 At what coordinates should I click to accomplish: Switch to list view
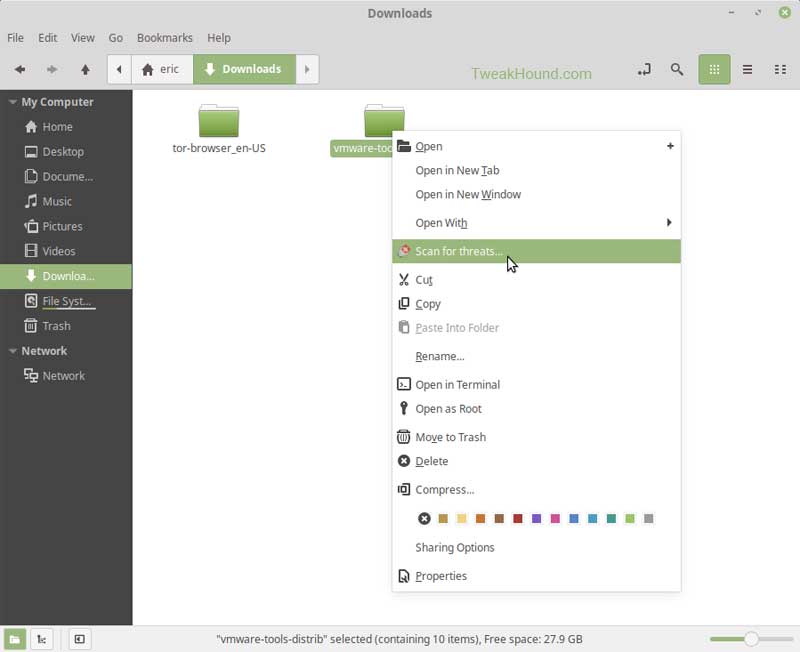747,69
